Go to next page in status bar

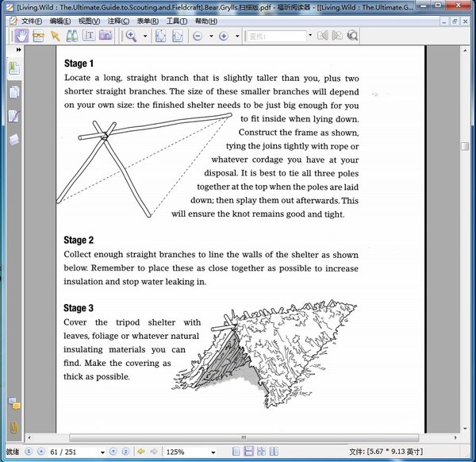tap(113, 452)
